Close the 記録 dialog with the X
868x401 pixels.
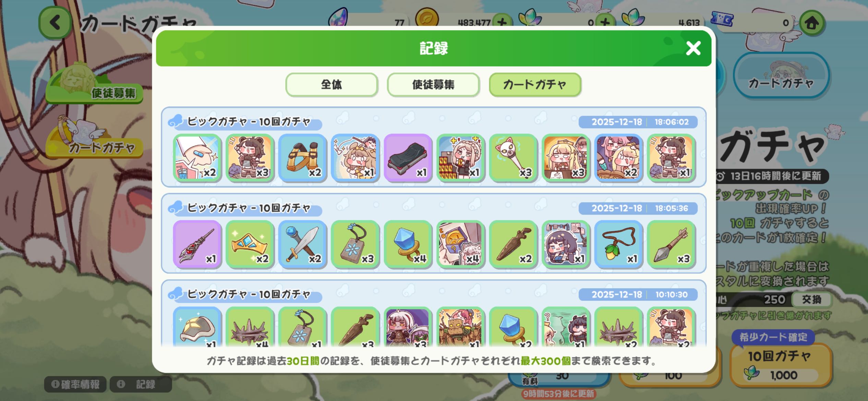tap(693, 48)
